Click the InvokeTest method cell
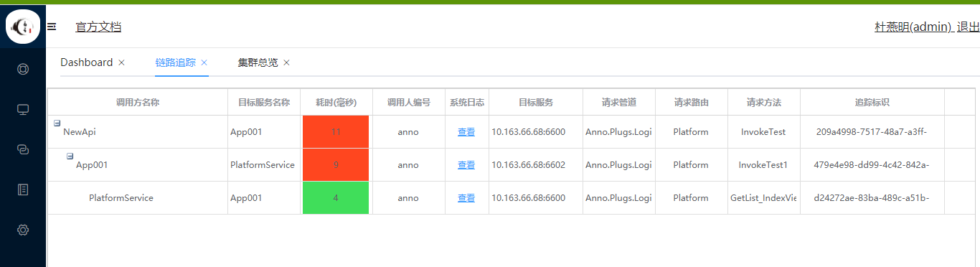The image size is (980, 267). click(x=763, y=132)
